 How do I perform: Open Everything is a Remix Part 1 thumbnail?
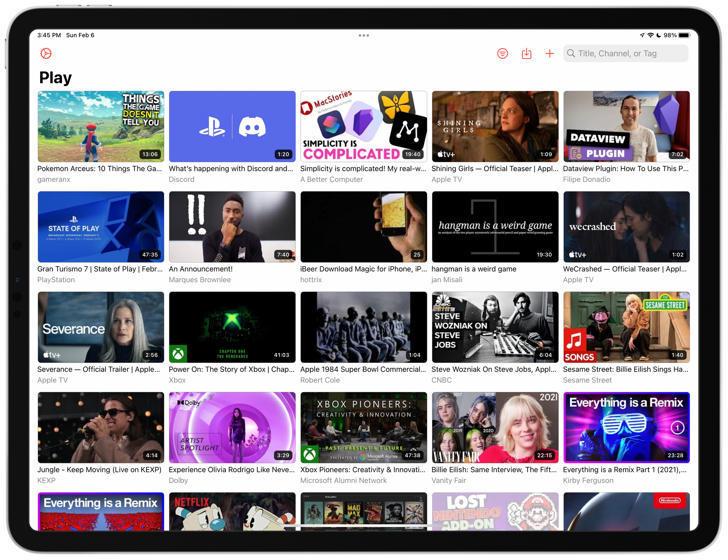pos(626,427)
